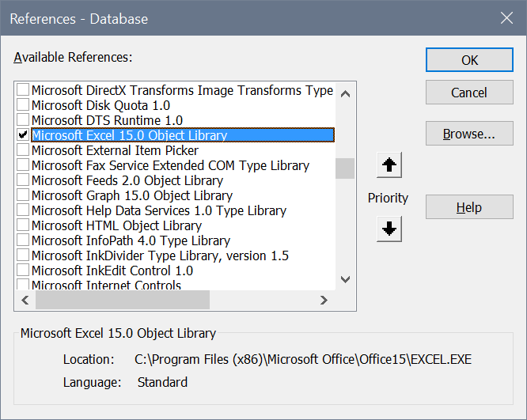The width and height of the screenshot is (527, 420).
Task: Click the Cancel button
Action: (x=469, y=93)
